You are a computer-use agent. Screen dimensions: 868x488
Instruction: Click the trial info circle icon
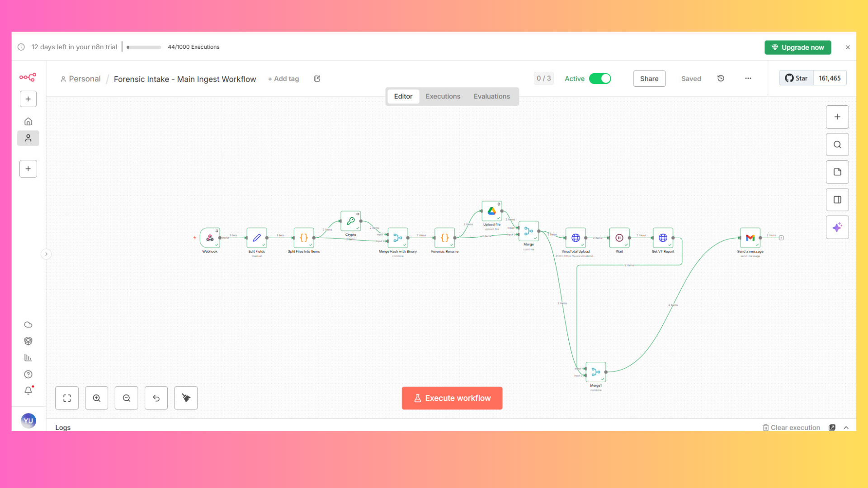pyautogui.click(x=21, y=47)
